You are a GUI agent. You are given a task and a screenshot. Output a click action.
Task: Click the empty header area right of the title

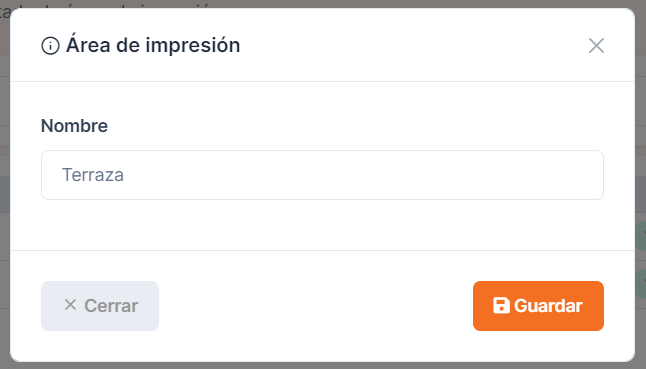click(412, 45)
